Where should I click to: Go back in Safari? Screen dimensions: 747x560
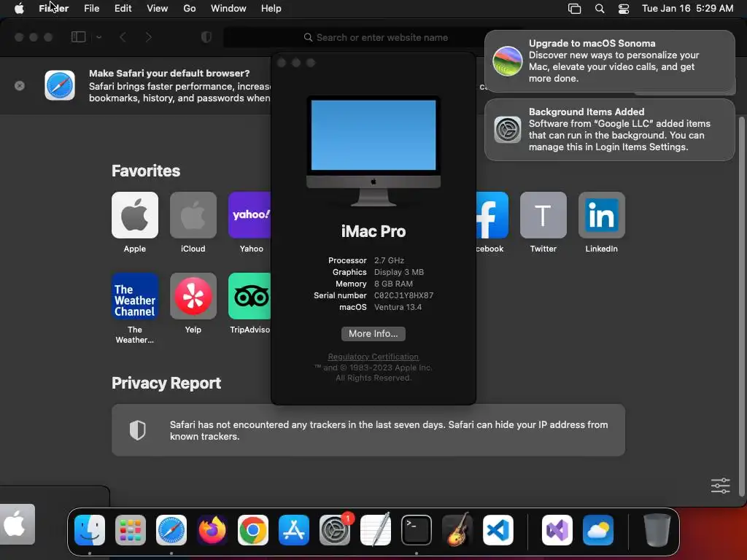point(123,37)
